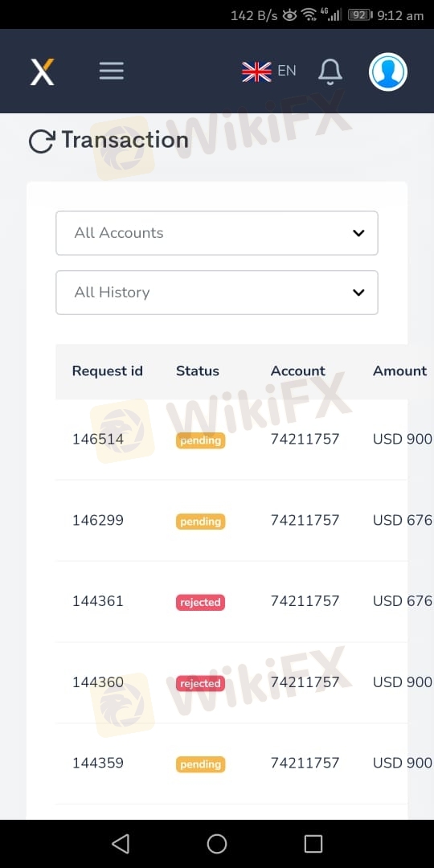Click pending badge of request 146514

[200, 440]
